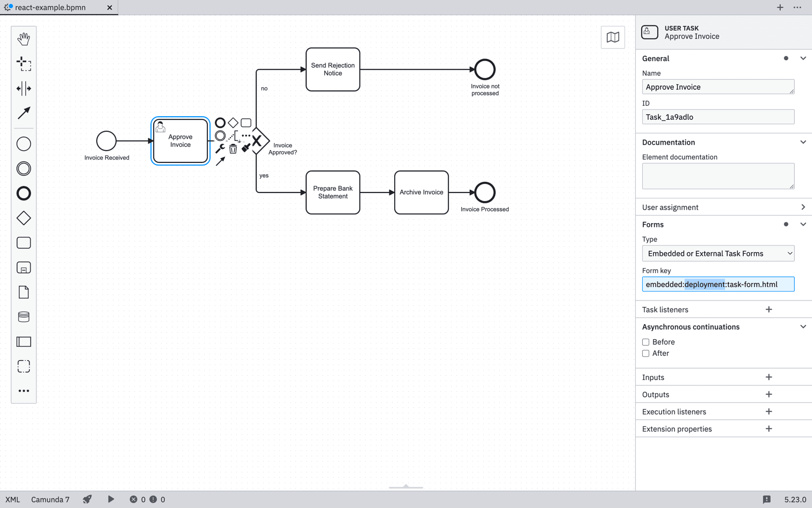812x508 pixels.
Task: Enable the Before asynchronous continuation checkbox
Action: (x=646, y=342)
